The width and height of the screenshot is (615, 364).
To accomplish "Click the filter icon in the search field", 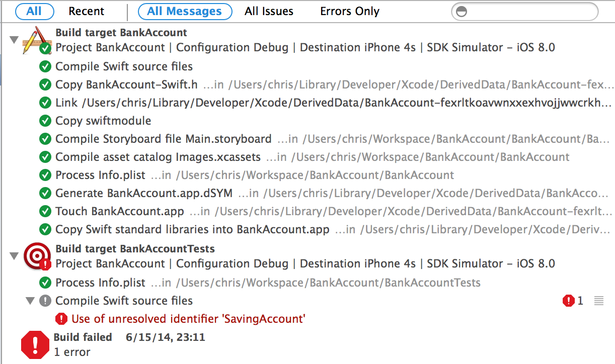I will pyautogui.click(x=462, y=12).
